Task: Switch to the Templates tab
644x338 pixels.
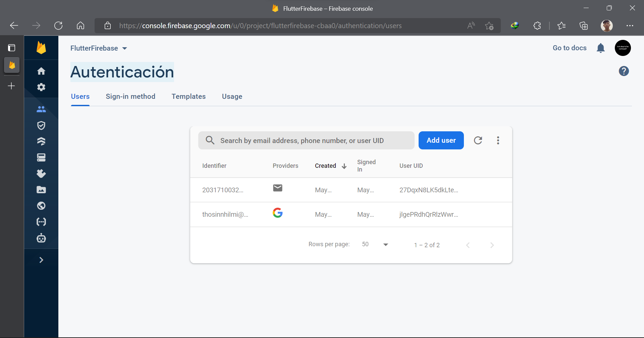Action: [189, 96]
